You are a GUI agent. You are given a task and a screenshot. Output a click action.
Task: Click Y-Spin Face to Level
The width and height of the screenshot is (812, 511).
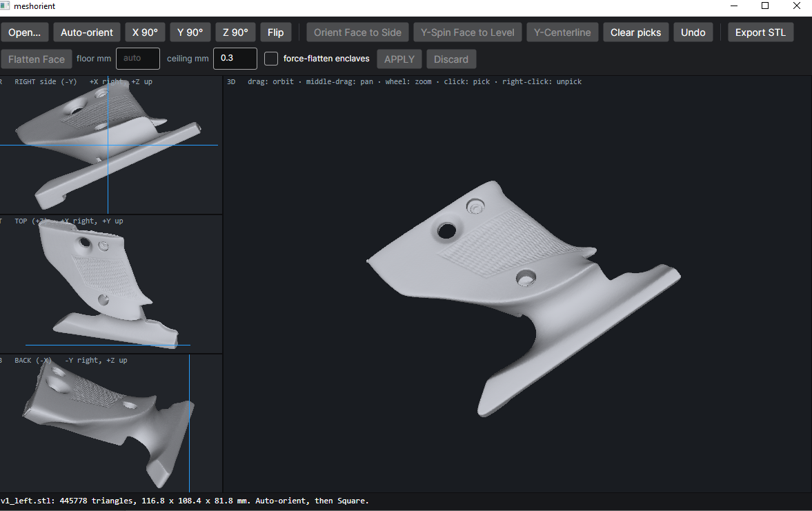point(467,32)
